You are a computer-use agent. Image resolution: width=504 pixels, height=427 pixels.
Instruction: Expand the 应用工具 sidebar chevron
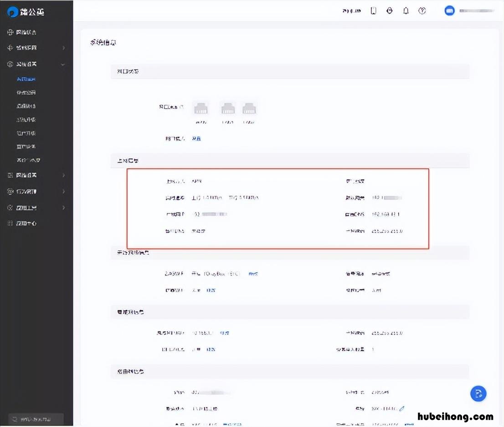point(64,208)
